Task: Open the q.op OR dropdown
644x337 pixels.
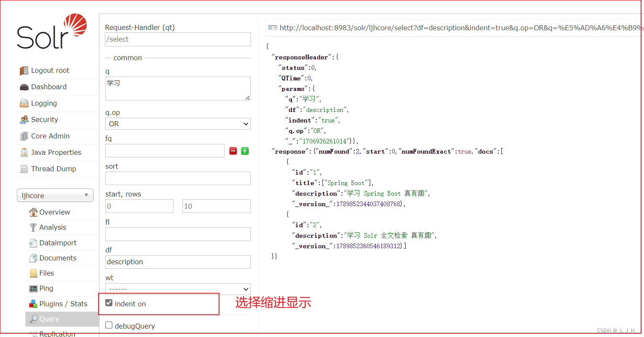Action: [178, 124]
